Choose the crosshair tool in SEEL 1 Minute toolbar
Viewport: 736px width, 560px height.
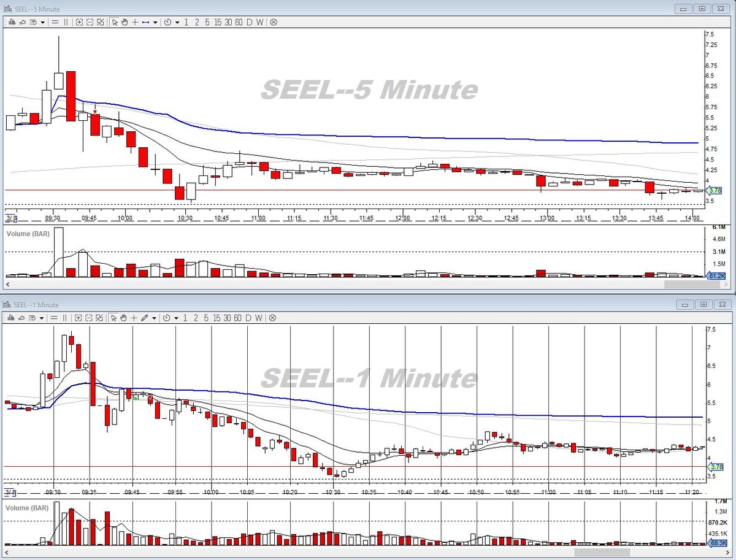[x=134, y=318]
